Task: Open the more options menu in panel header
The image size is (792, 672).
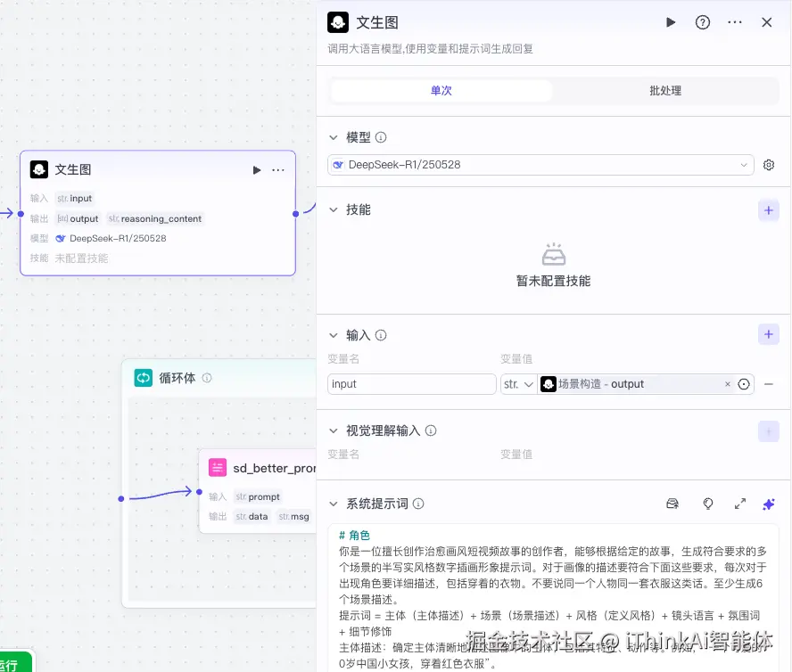Action: (x=734, y=22)
